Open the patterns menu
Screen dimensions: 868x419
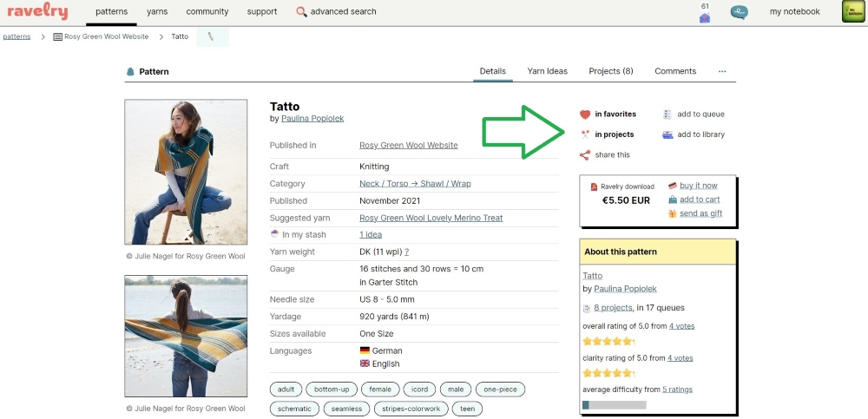pos(111,11)
